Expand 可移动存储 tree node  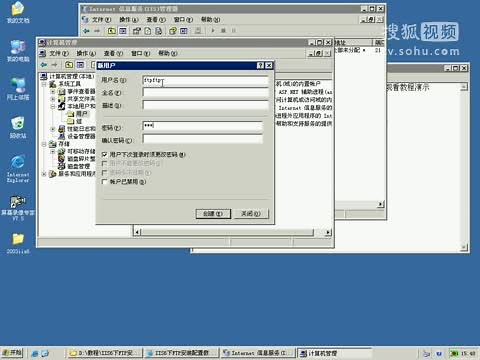pyautogui.click(x=53, y=151)
